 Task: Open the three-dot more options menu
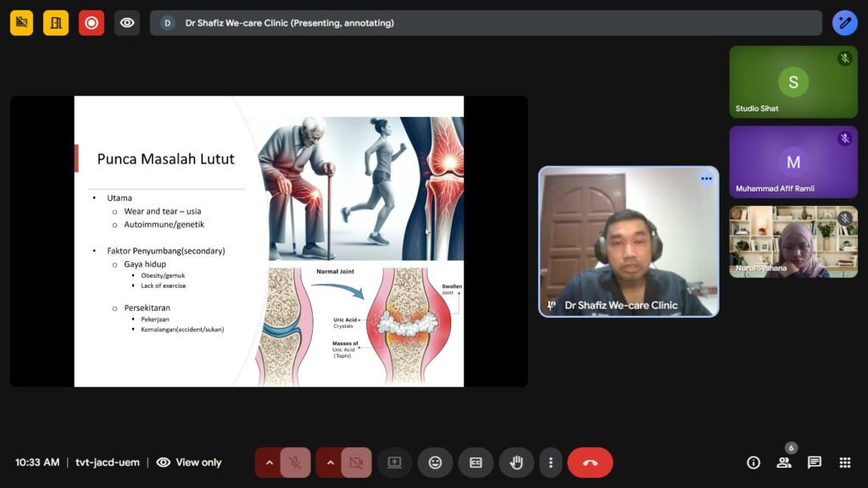point(551,463)
